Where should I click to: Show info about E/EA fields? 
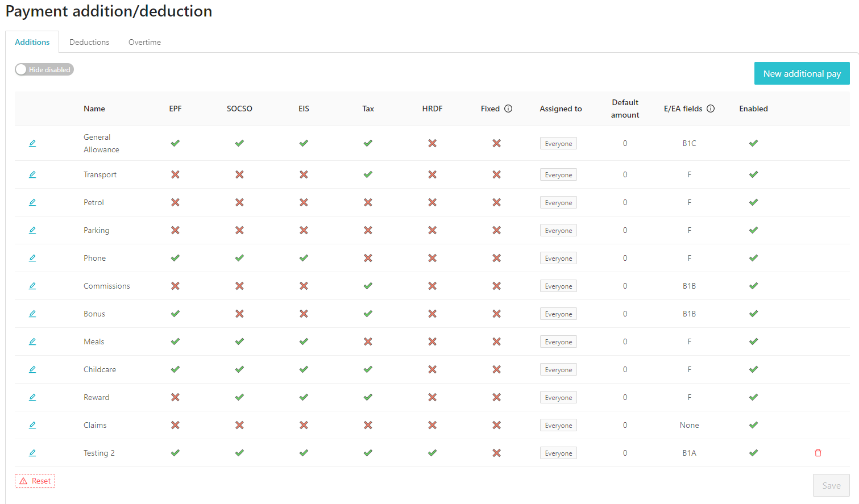click(711, 109)
